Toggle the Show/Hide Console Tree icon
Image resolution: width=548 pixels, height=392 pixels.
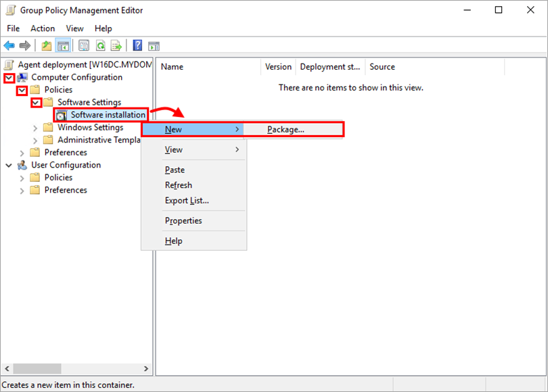click(62, 45)
